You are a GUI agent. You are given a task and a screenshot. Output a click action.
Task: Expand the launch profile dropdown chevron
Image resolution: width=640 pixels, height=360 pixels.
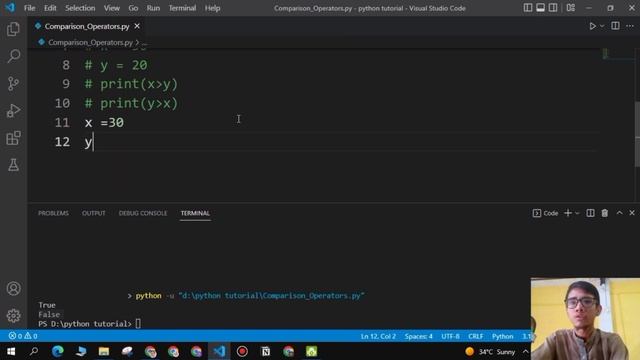point(577,213)
